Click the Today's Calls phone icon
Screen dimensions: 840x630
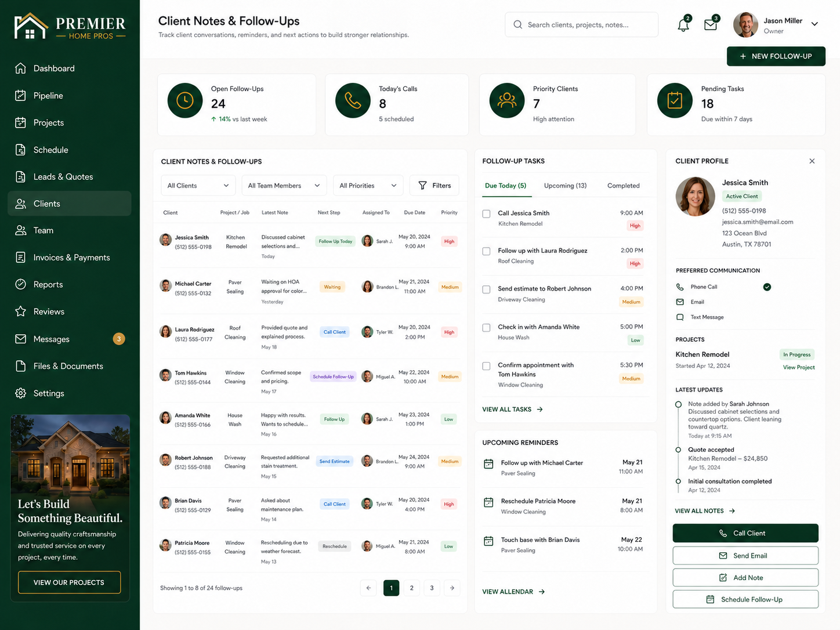coord(353,100)
